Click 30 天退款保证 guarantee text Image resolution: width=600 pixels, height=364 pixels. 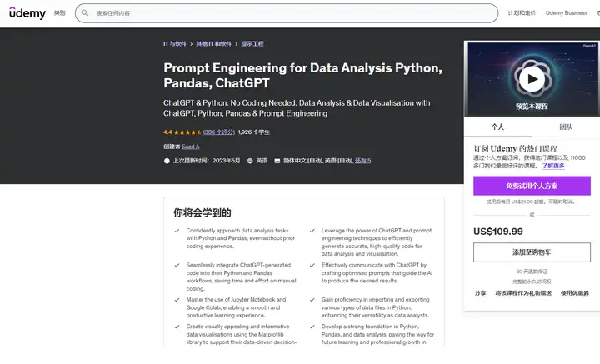(532, 272)
